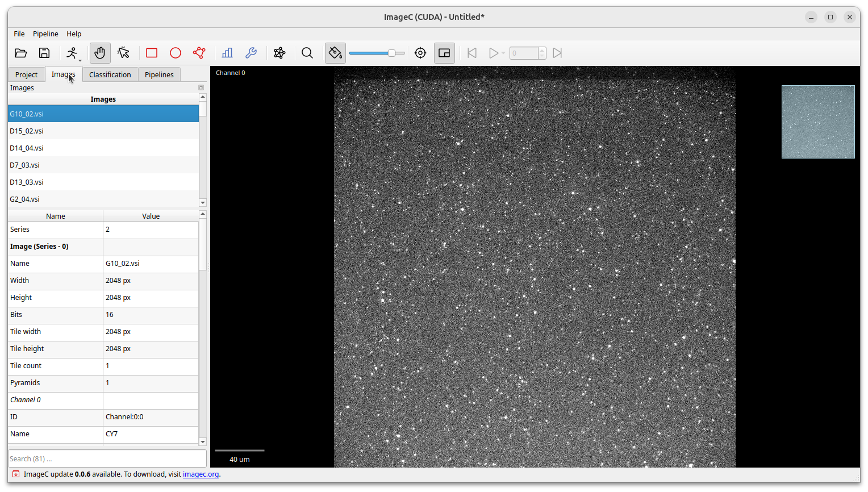Select the red polygon drawing tool
The width and height of the screenshot is (868, 492).
click(x=199, y=53)
